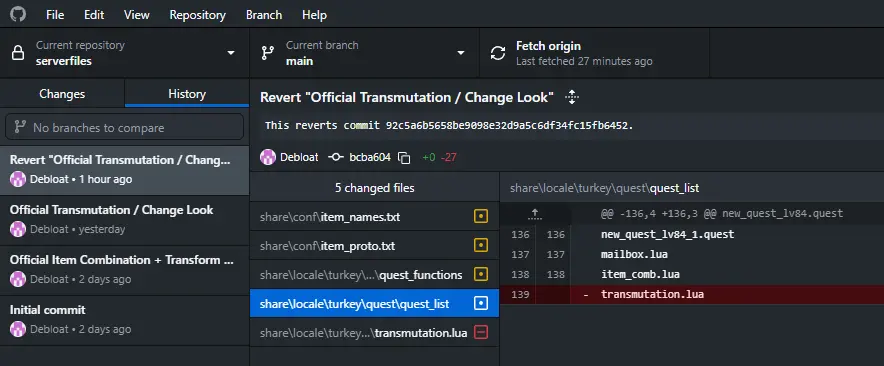Expand the hidden diff lines above line 136

tap(535, 214)
